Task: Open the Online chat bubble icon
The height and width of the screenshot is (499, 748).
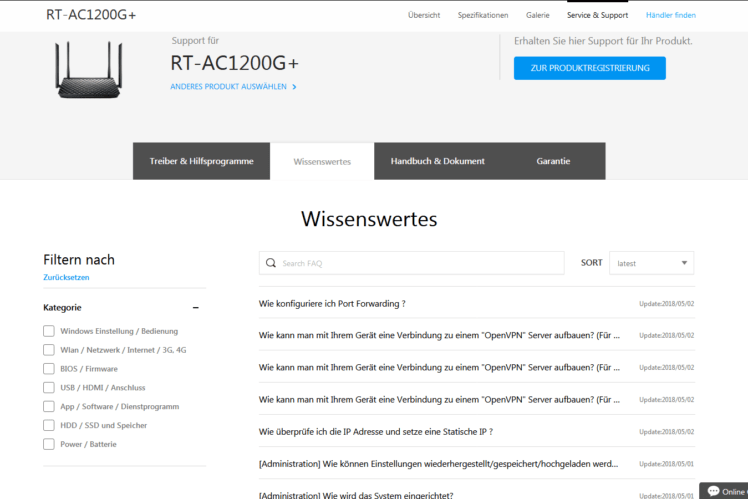Action: point(714,491)
